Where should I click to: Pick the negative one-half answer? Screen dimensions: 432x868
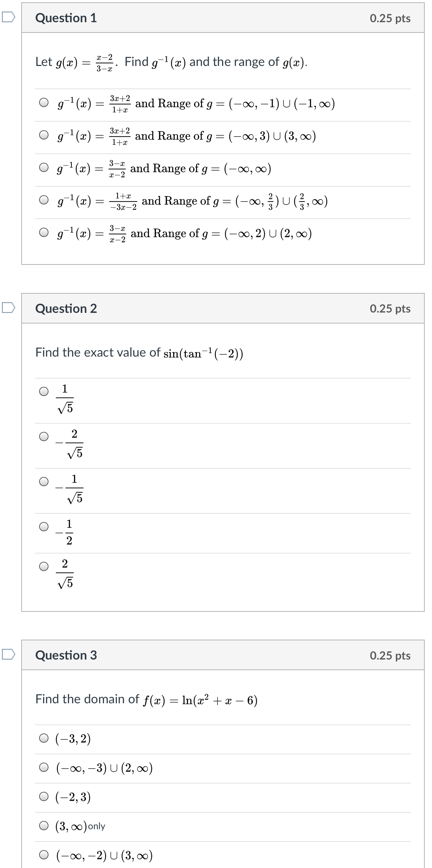click(x=44, y=527)
